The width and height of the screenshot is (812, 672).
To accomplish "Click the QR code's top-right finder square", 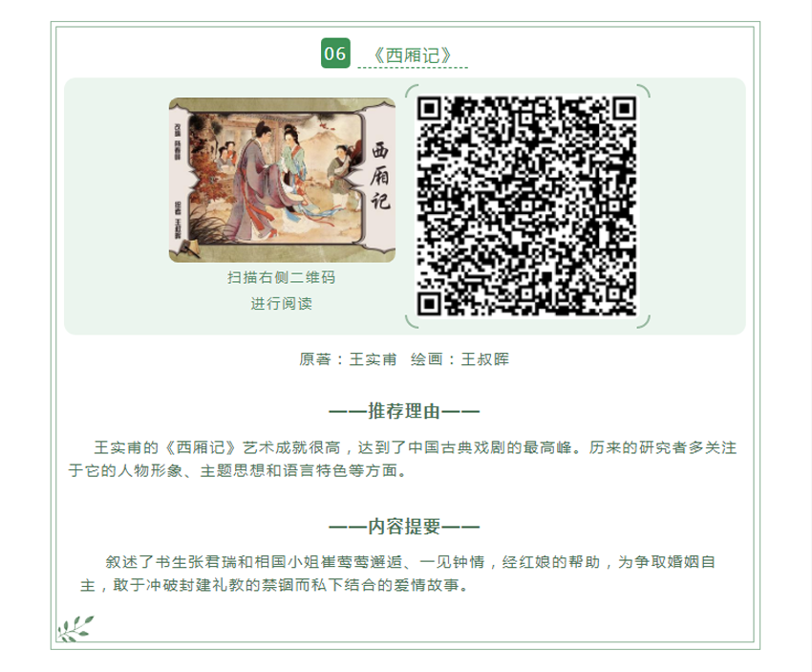I will click(625, 108).
